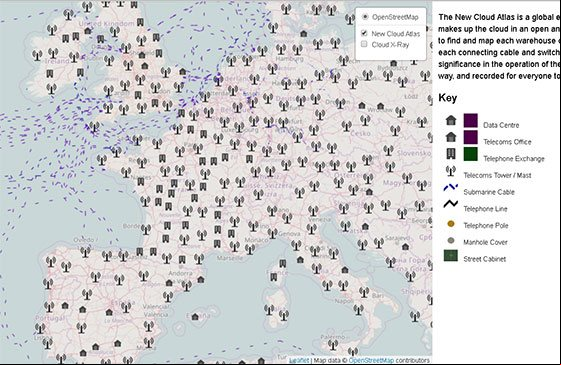Select the tower marker directly above the Venezia label
The image size is (561, 365).
click(313, 211)
